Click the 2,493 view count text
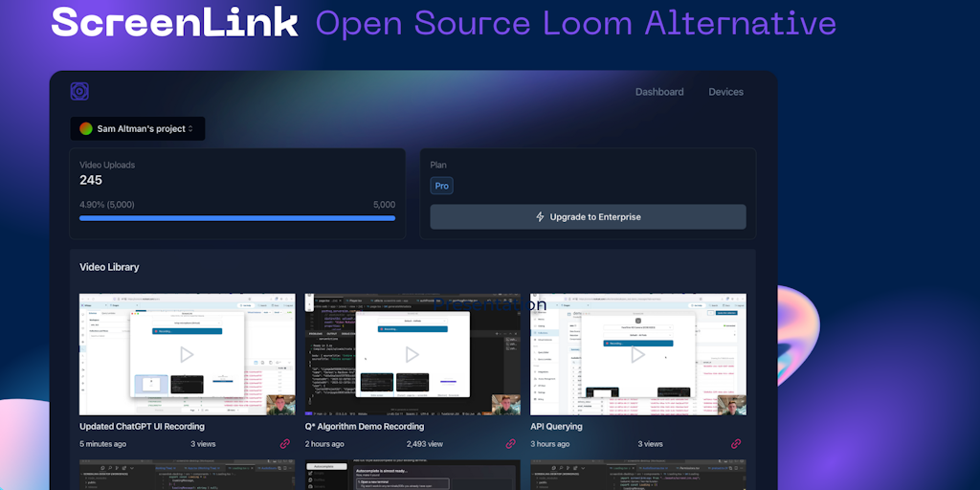 [x=425, y=444]
